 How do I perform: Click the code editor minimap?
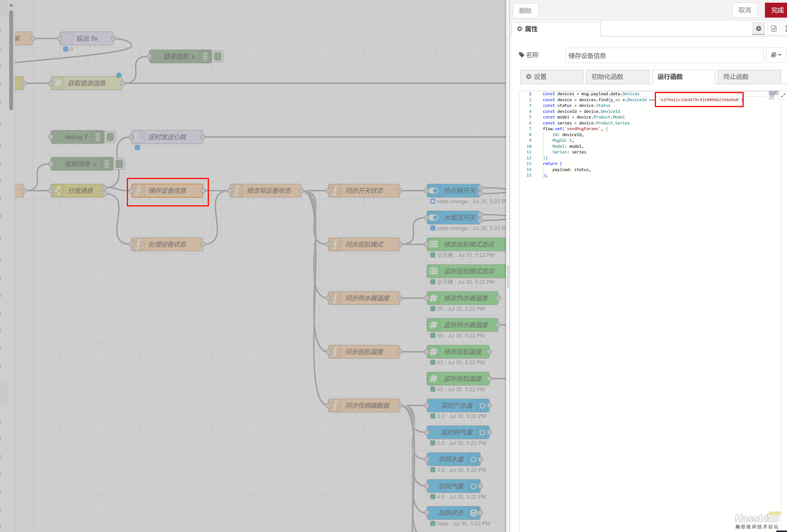coord(774,95)
